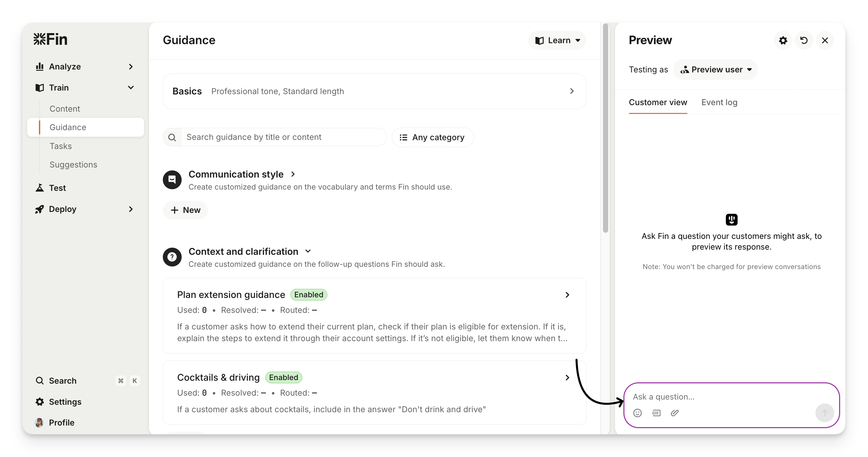Attach a file with paperclip icon
Viewport: 868px width, 457px height.
click(675, 413)
